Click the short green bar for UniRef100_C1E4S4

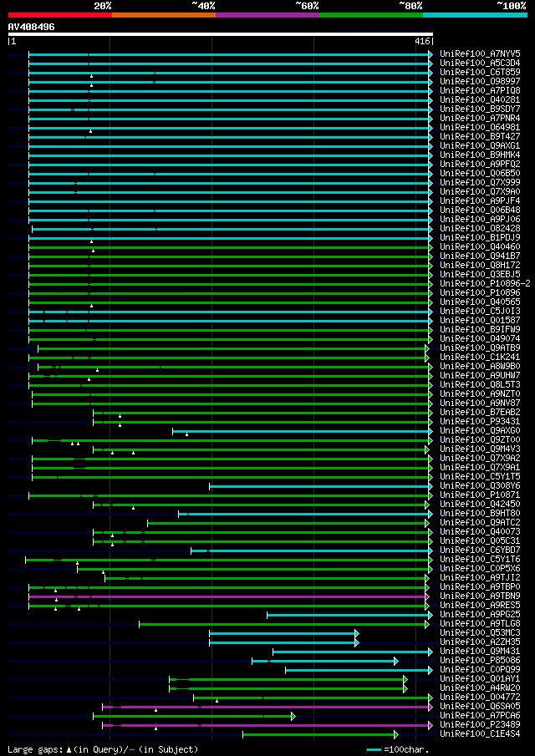pos(320,734)
